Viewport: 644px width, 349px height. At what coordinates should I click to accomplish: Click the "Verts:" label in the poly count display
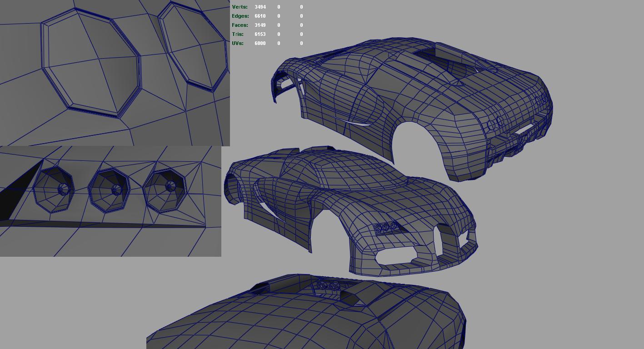point(240,7)
